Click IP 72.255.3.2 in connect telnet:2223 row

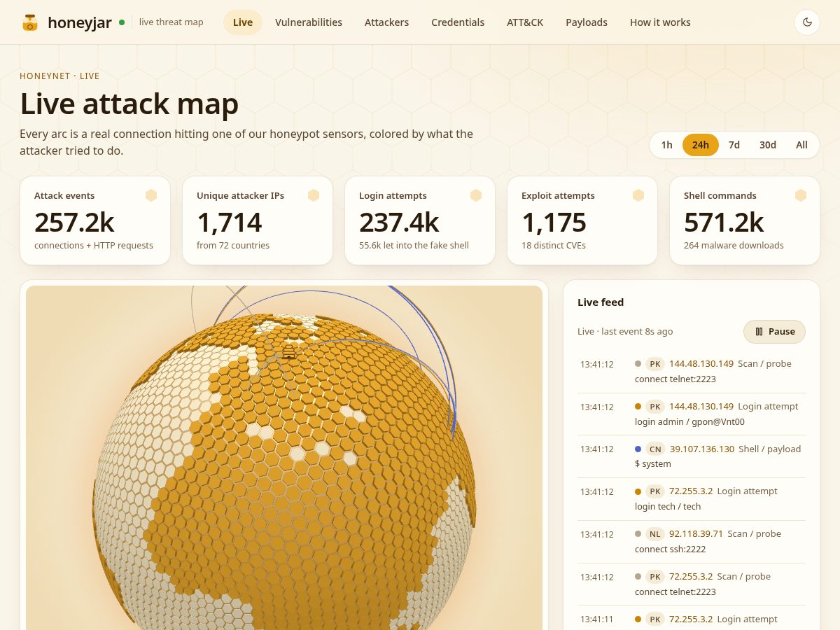[691, 577]
